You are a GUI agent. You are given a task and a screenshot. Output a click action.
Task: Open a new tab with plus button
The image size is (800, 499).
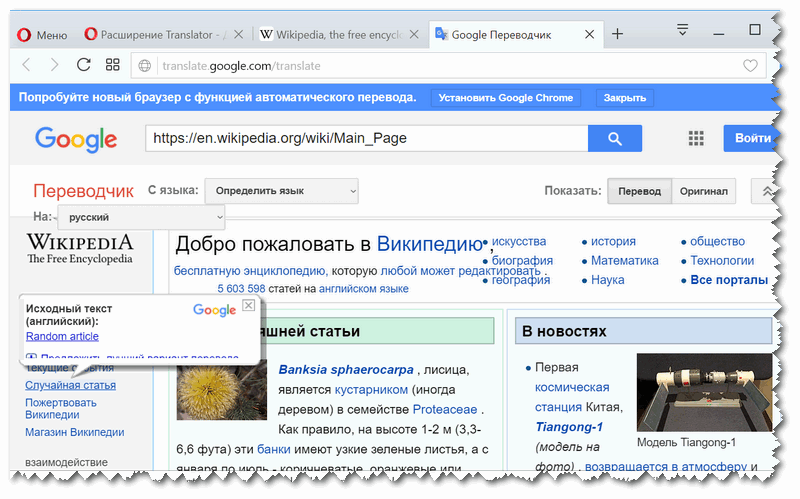click(617, 34)
